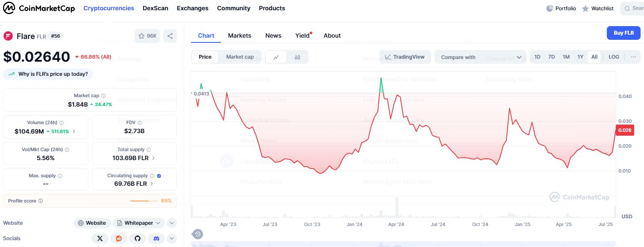The height and width of the screenshot is (247, 644).
Task: Click the info icon beside Circulating supply
Action: click(x=152, y=176)
